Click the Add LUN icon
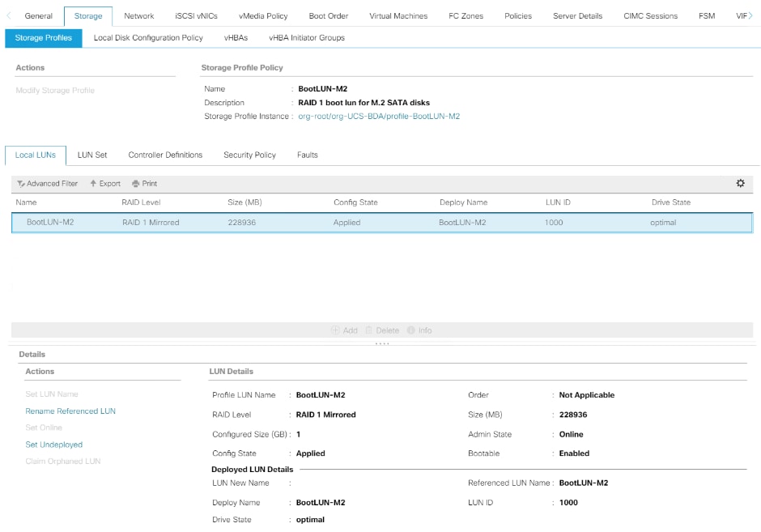Viewport: 761px width, 532px height. [x=346, y=330]
